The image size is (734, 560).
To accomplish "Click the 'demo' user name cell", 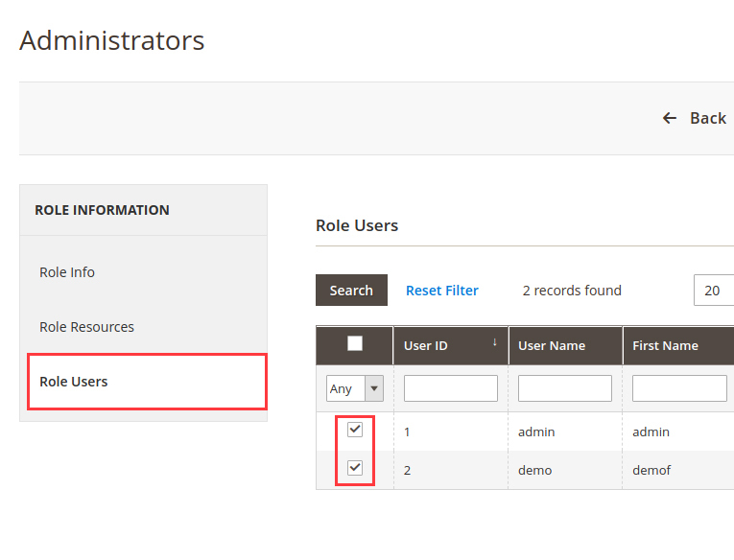I will point(535,470).
